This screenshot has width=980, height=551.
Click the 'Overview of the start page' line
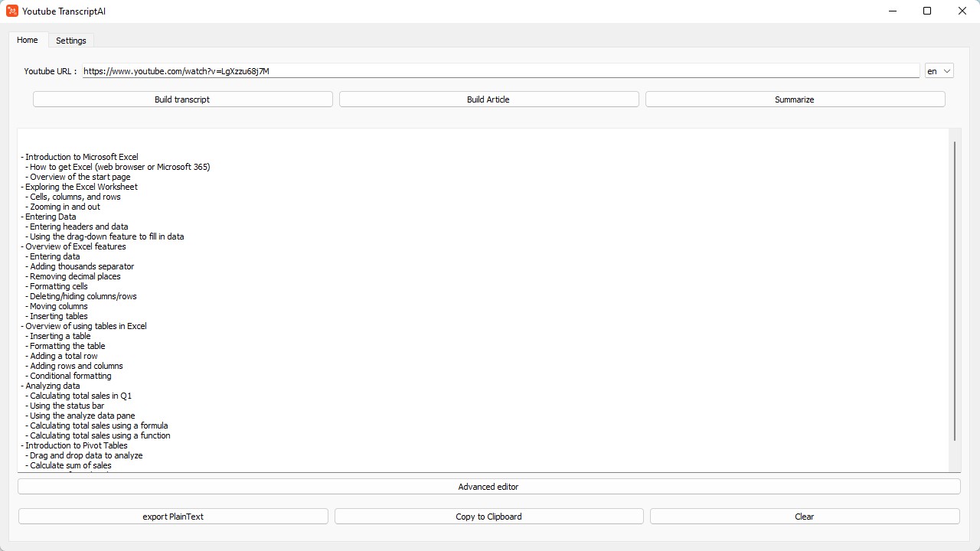[80, 177]
